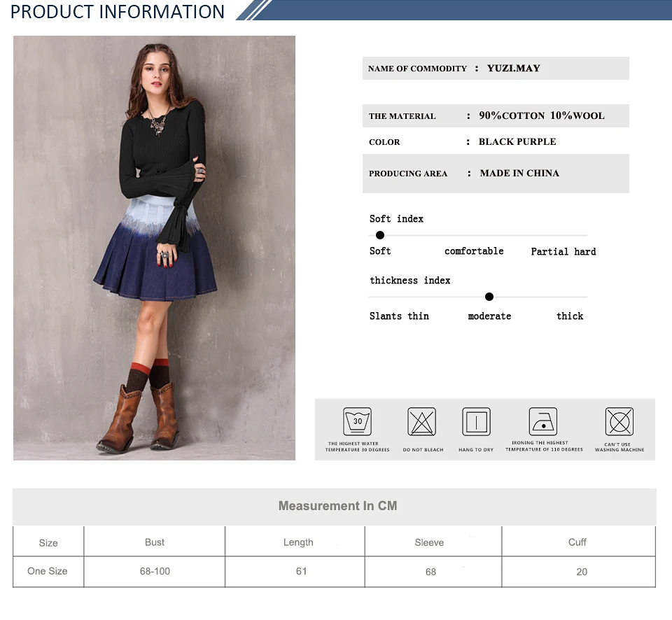
Task: Click the Soft index slider dot
Action: (379, 235)
